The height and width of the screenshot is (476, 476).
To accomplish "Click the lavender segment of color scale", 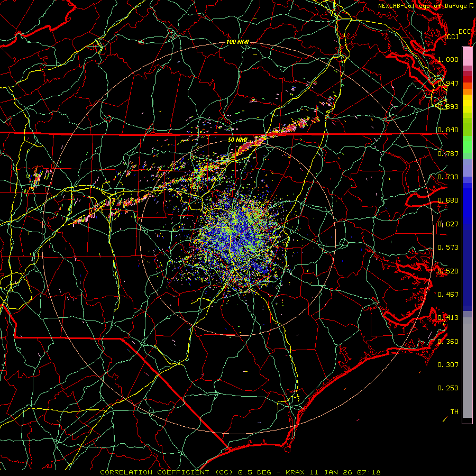I will tap(467, 168).
